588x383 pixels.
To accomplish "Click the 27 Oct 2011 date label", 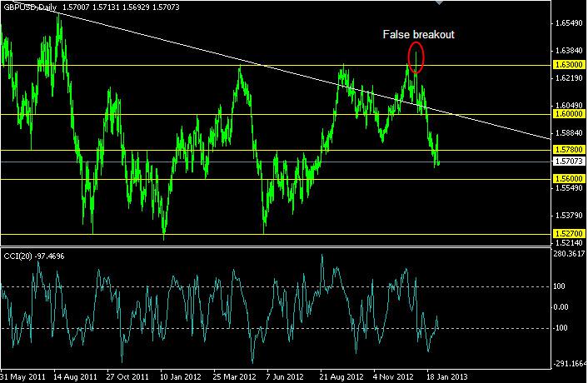I will coord(127,376).
